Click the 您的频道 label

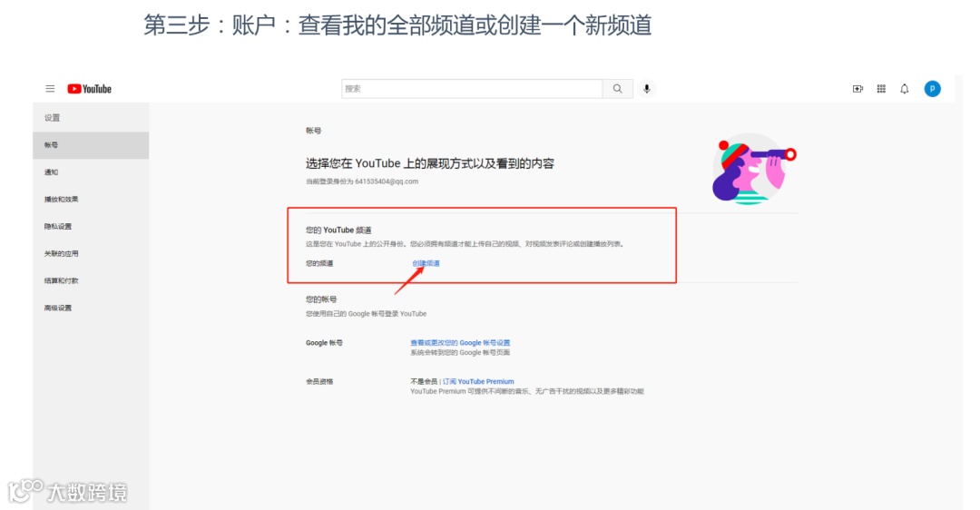pyautogui.click(x=319, y=263)
